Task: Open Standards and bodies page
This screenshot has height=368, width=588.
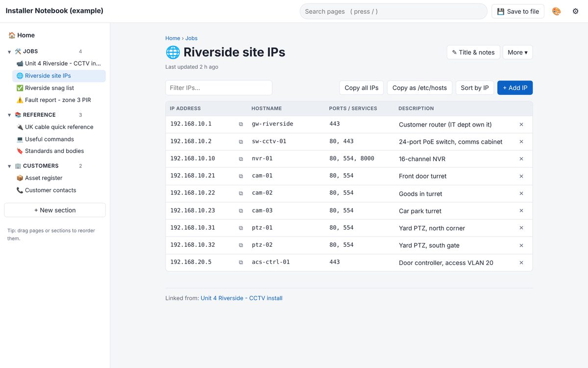Action: pyautogui.click(x=59, y=151)
